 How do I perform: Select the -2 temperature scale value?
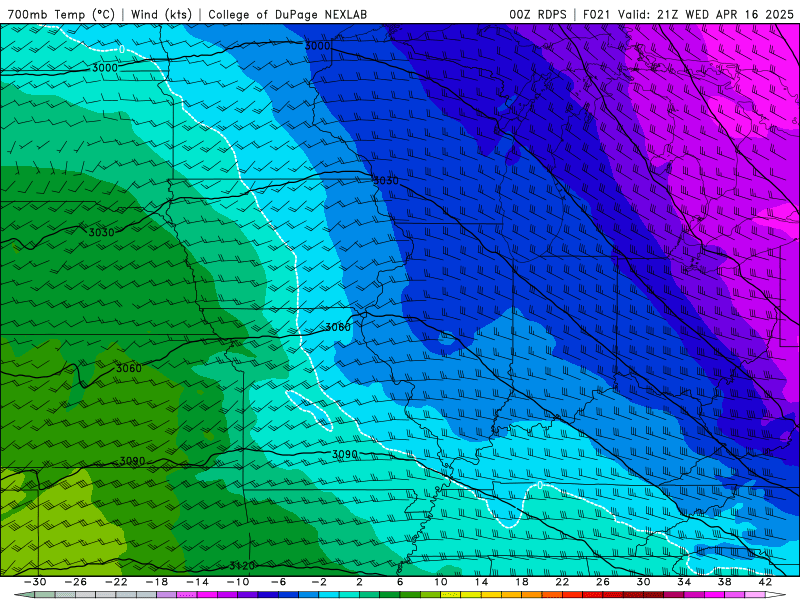click(x=319, y=582)
